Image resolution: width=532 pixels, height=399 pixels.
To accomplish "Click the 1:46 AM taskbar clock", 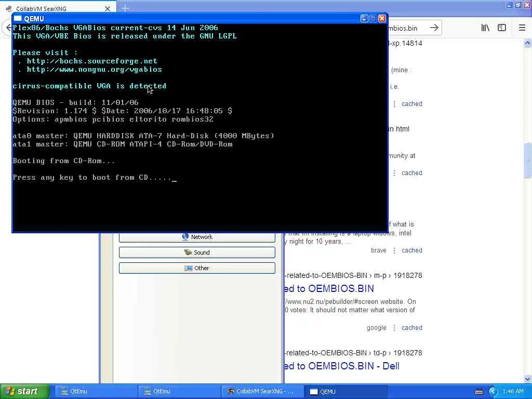I will (513, 392).
